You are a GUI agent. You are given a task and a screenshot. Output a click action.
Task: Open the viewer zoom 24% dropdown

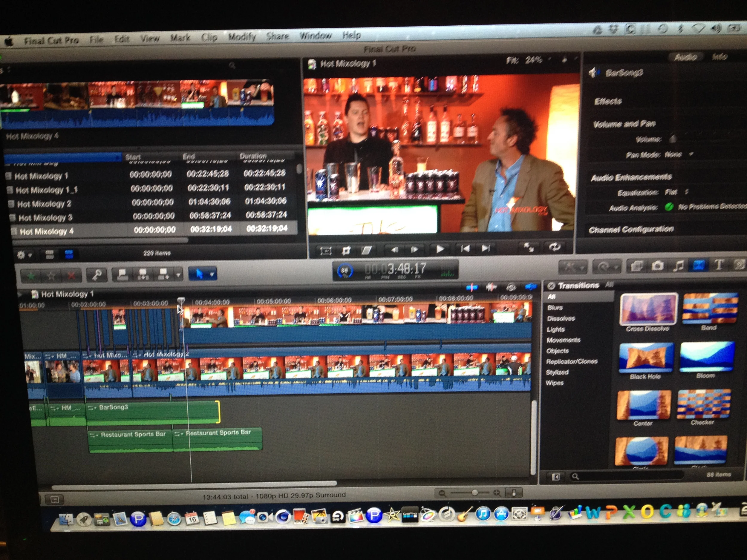point(544,60)
